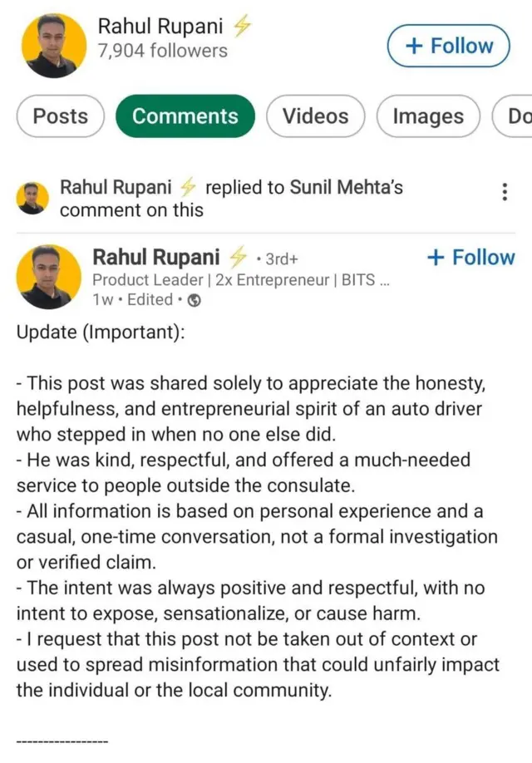Click the lightning bolt icon beside the header name
Image resolution: width=532 pixels, height=763 pixels.
[x=241, y=27]
